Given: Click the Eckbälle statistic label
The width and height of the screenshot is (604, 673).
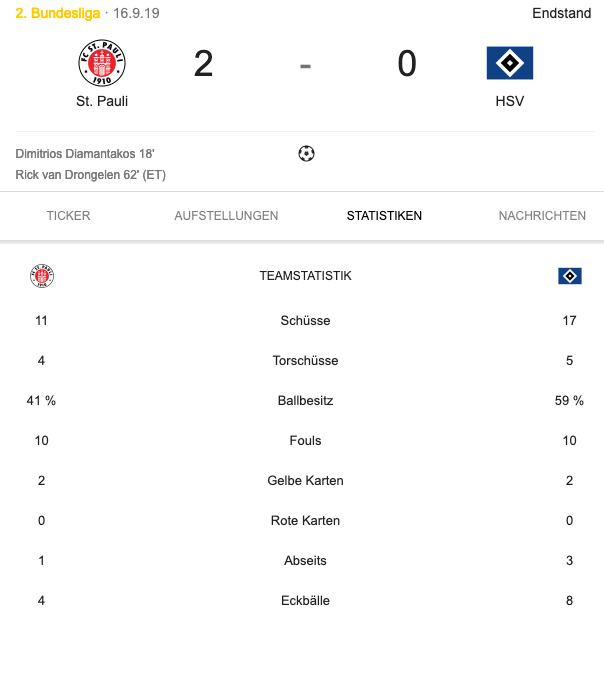Looking at the screenshot, I should (x=305, y=600).
